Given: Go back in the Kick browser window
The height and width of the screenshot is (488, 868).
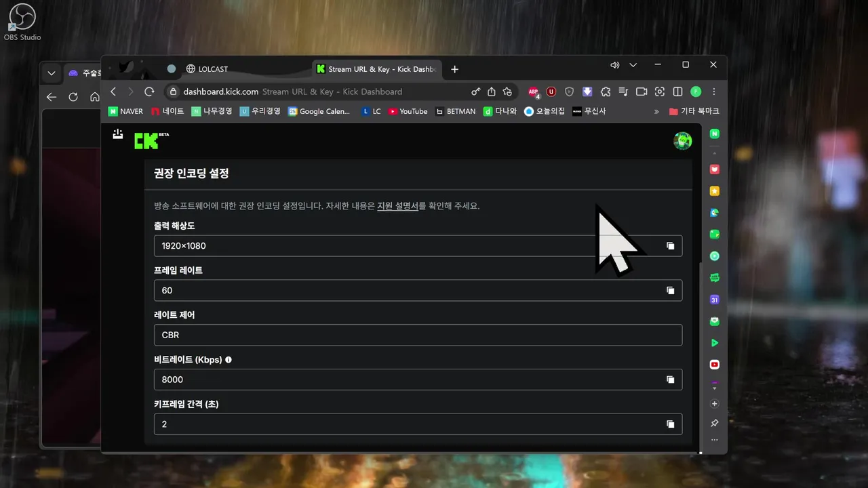Looking at the screenshot, I should click(114, 91).
